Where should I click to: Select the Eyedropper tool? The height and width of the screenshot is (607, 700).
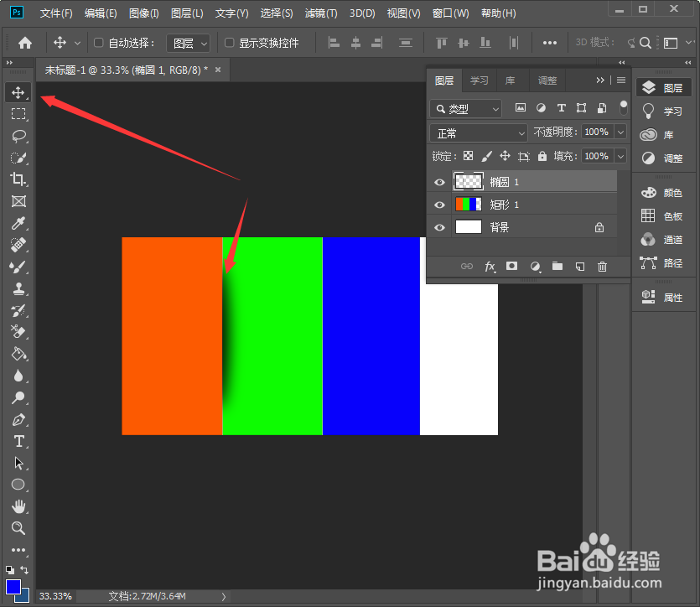click(18, 223)
